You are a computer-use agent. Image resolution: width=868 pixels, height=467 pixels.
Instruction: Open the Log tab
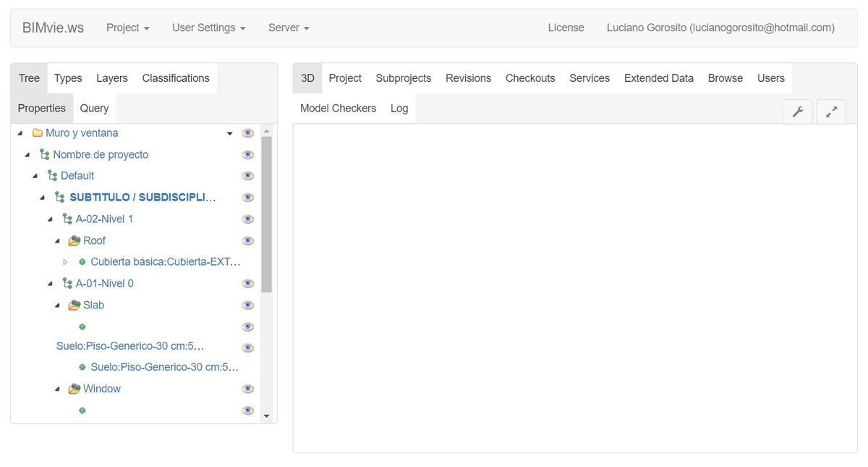pyautogui.click(x=399, y=108)
